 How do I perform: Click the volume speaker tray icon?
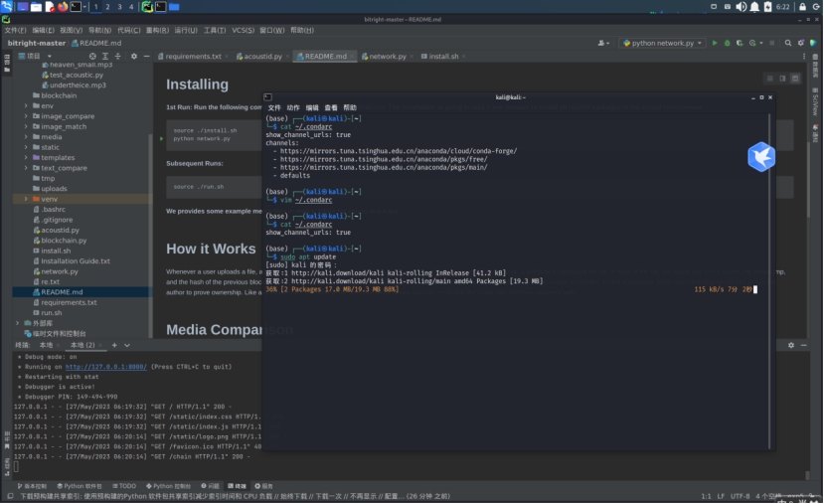click(x=741, y=6)
